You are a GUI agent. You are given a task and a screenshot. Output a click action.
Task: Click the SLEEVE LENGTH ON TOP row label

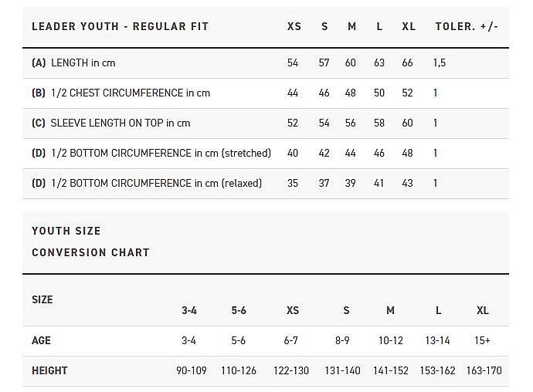[x=110, y=123]
